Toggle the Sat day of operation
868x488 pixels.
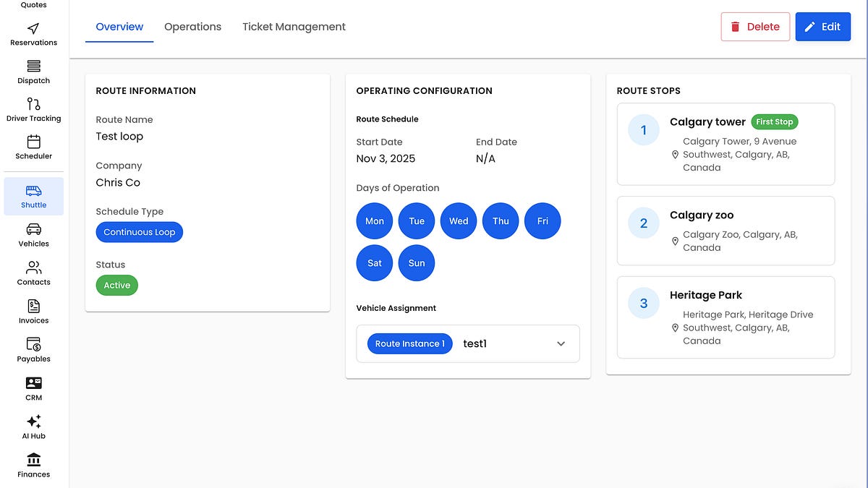(375, 263)
